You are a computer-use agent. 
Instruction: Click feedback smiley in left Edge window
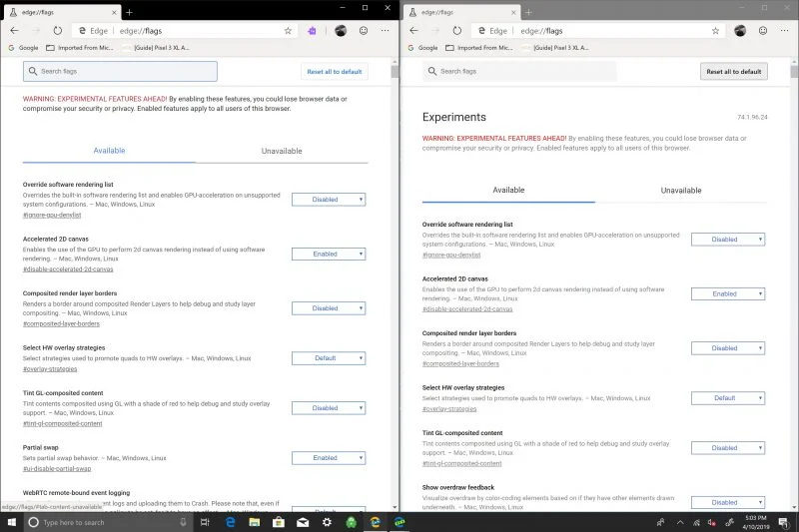coord(364,31)
